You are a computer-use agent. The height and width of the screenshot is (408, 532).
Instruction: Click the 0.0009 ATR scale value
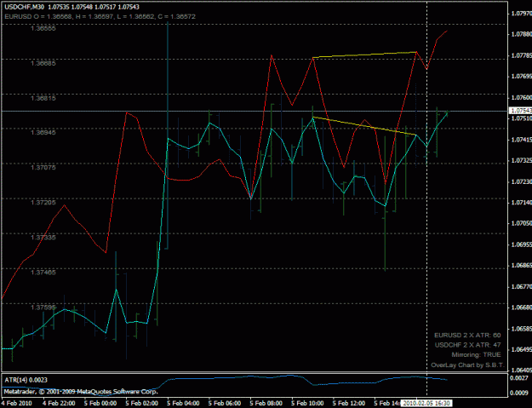(519, 393)
